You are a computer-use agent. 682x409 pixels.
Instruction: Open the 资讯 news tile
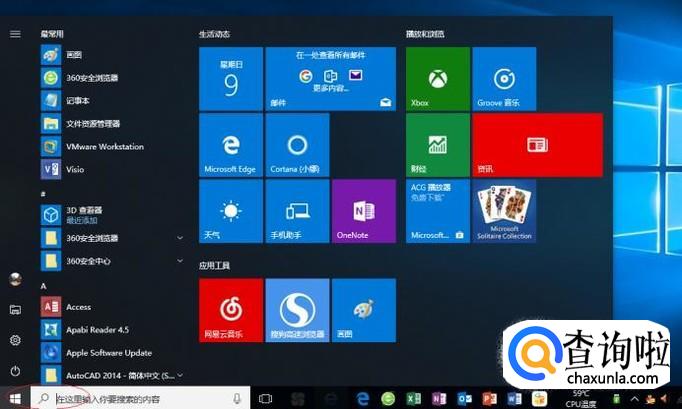[538, 145]
